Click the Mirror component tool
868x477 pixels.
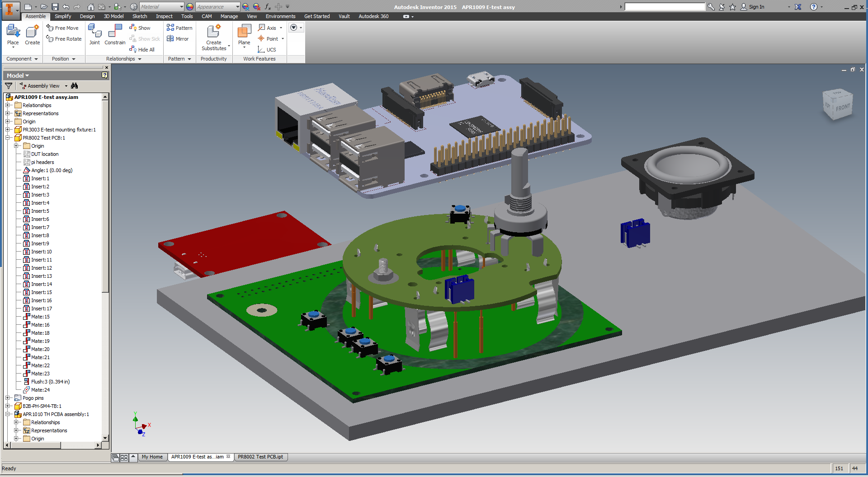178,39
